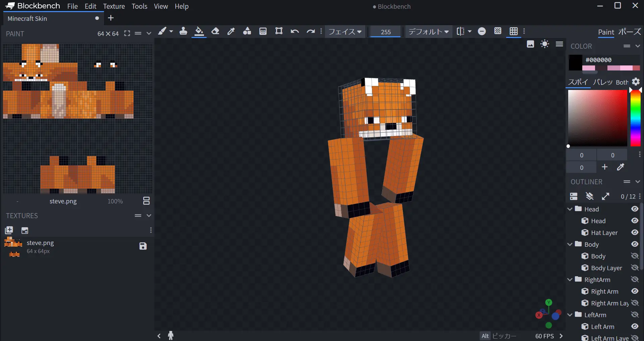Click the Undo arrow icon
Viewport: 644px width, 341px height.
click(x=295, y=32)
